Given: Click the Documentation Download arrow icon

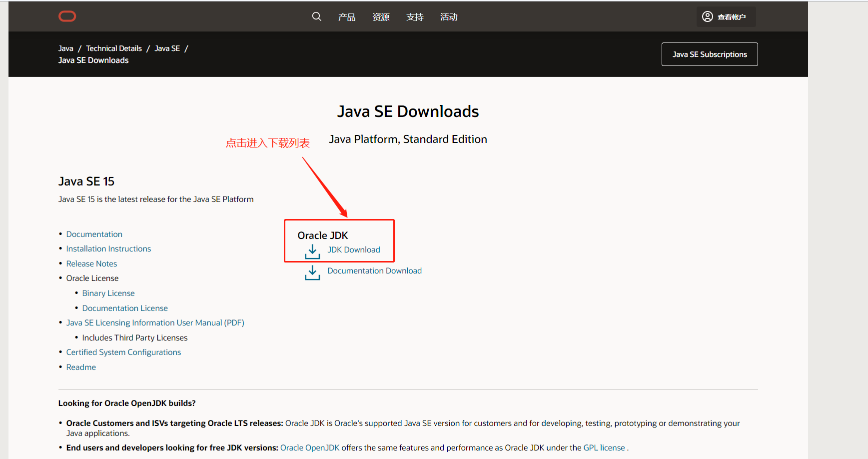Looking at the screenshot, I should coord(312,272).
